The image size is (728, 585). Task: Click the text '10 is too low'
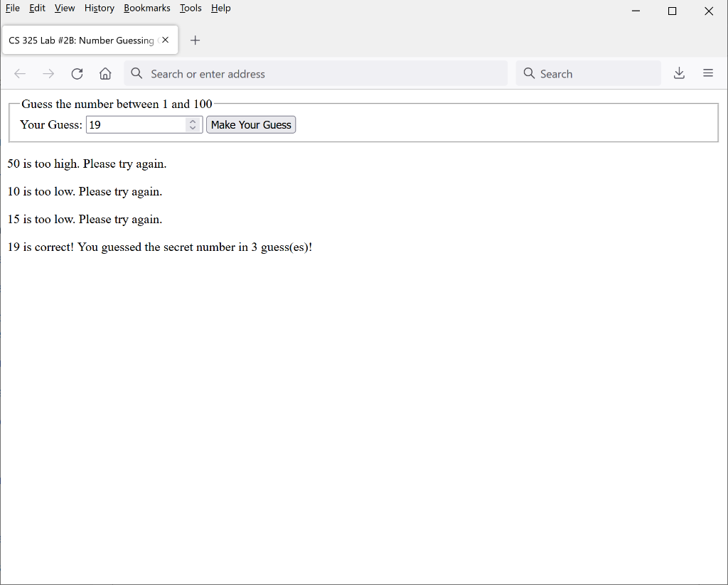point(41,192)
